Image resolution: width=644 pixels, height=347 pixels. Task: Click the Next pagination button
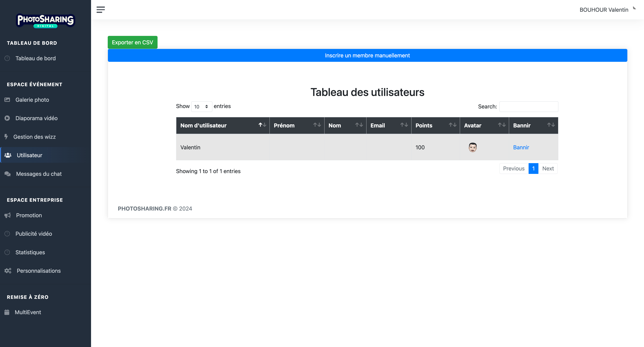[548, 169]
